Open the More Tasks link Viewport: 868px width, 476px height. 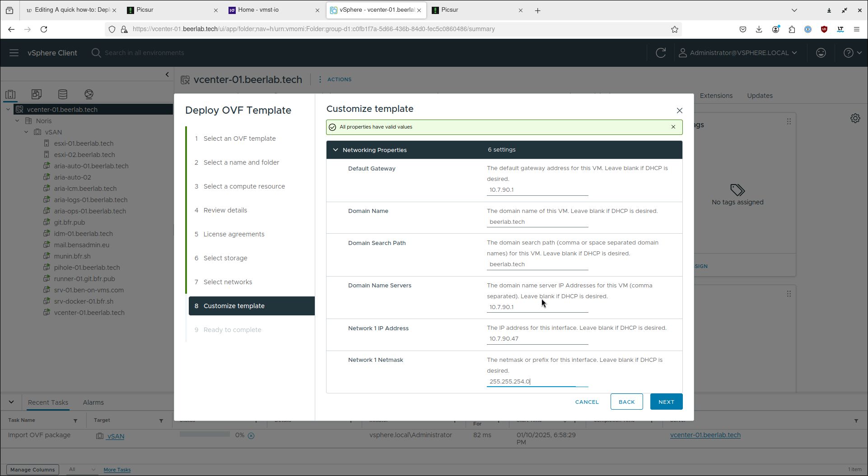pyautogui.click(x=117, y=470)
